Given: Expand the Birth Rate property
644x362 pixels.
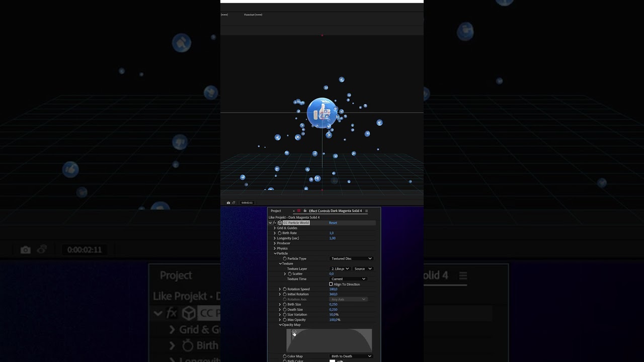Looking at the screenshot, I should (x=275, y=233).
